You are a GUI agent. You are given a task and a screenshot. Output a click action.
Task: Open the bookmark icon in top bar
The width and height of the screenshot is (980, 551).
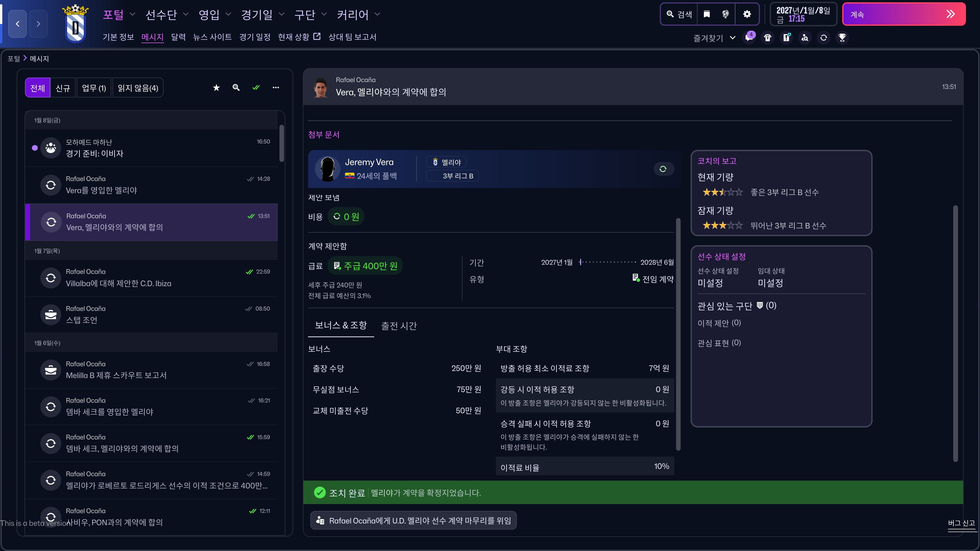click(707, 15)
